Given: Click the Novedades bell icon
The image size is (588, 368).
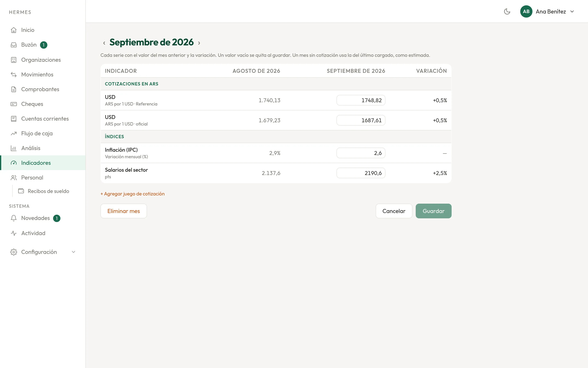Looking at the screenshot, I should point(14,218).
